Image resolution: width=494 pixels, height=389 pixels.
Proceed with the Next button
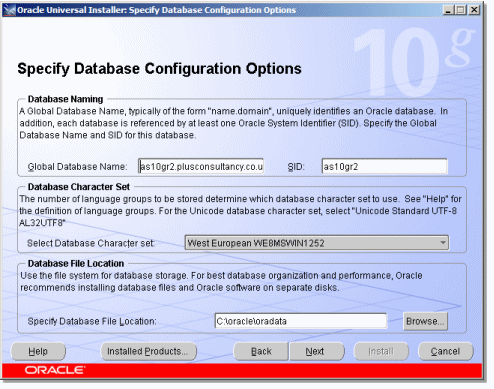point(316,351)
